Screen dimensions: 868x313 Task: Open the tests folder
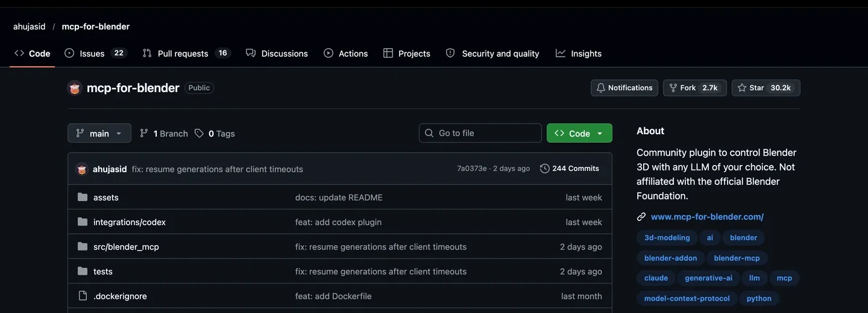point(103,271)
